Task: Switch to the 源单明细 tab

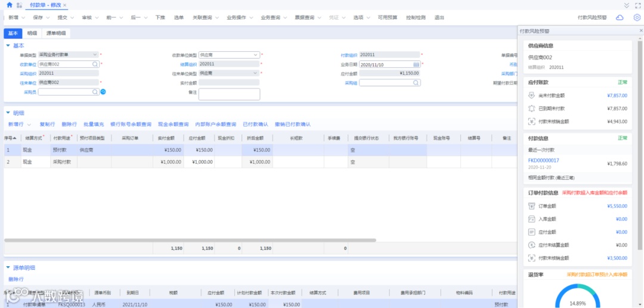Action: pyautogui.click(x=56, y=33)
